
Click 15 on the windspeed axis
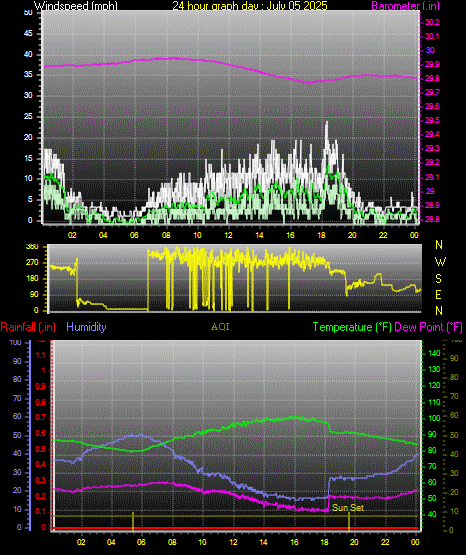point(28,158)
